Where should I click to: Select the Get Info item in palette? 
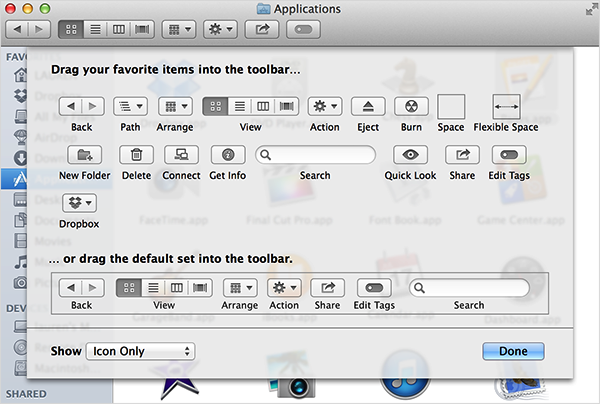click(x=228, y=155)
